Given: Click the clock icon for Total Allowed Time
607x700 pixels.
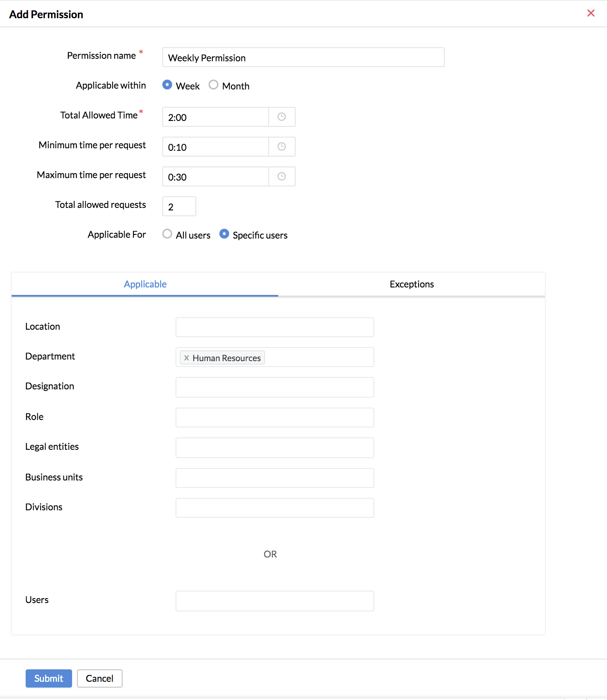Looking at the screenshot, I should point(282,117).
